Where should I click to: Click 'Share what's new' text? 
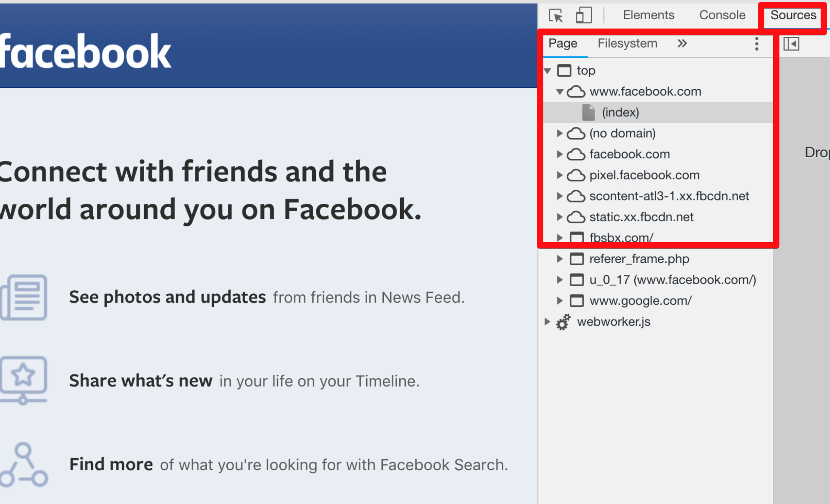(x=141, y=381)
